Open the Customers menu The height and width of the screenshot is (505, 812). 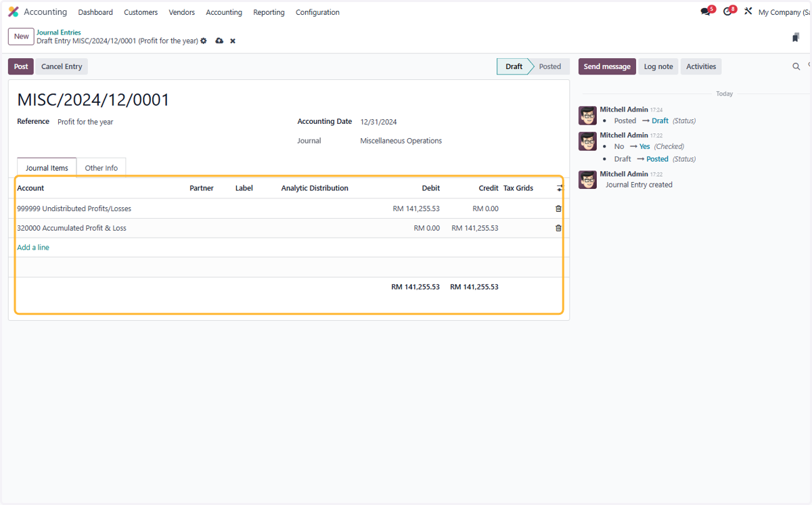tap(141, 12)
